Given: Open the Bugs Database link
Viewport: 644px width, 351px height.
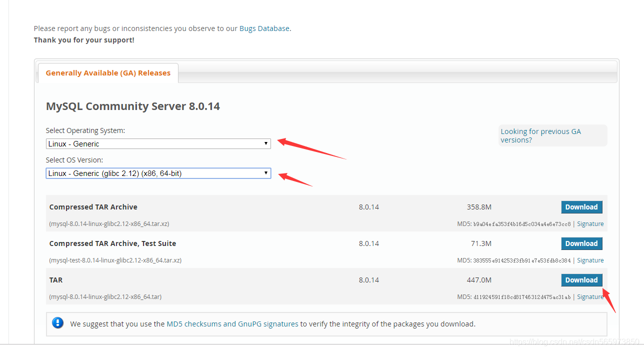Looking at the screenshot, I should click(x=264, y=28).
